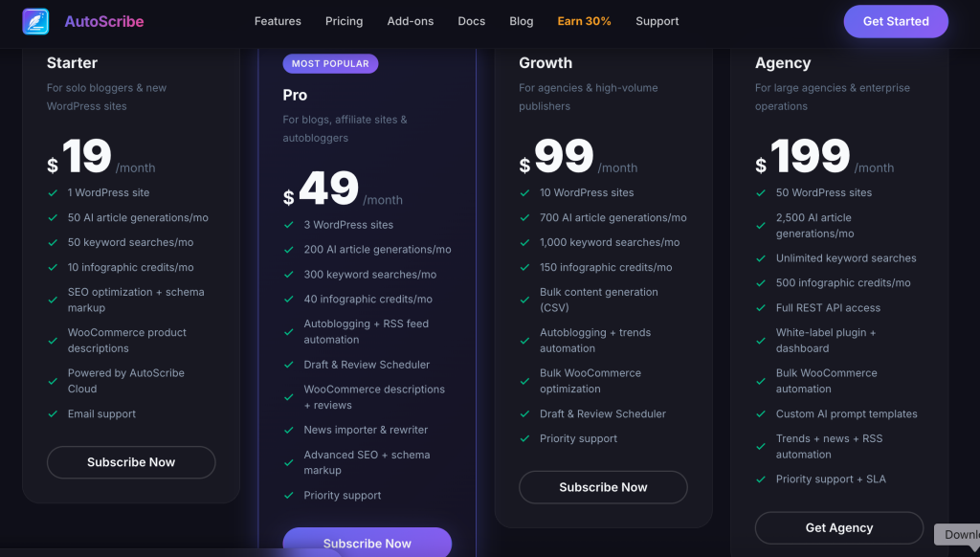The image size is (980, 557).
Task: Open the AutoScribe brand name link
Action: 103,21
